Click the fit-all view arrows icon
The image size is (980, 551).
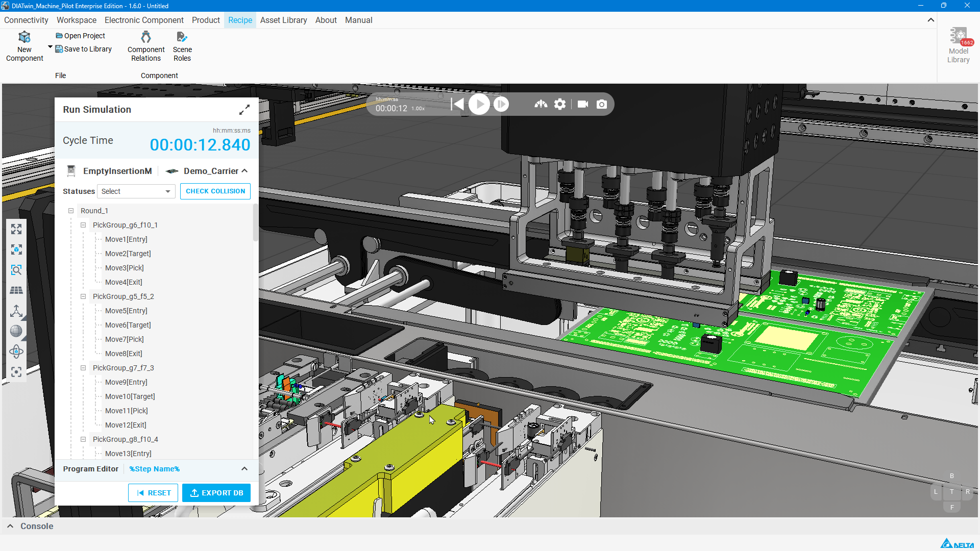(x=16, y=229)
